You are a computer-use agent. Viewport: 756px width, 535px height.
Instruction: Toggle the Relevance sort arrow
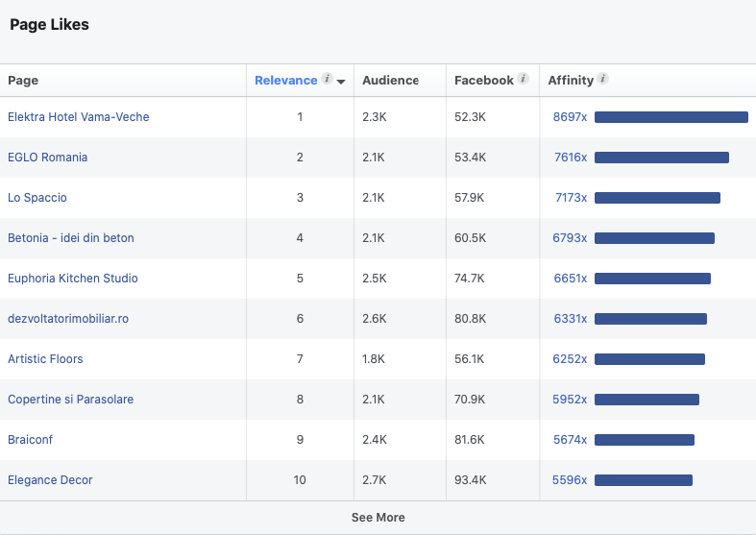pos(341,82)
